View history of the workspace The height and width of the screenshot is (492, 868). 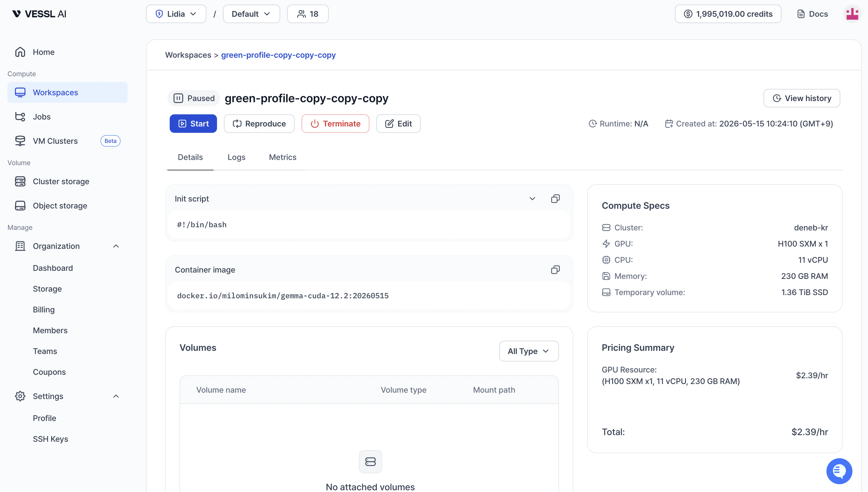(802, 98)
